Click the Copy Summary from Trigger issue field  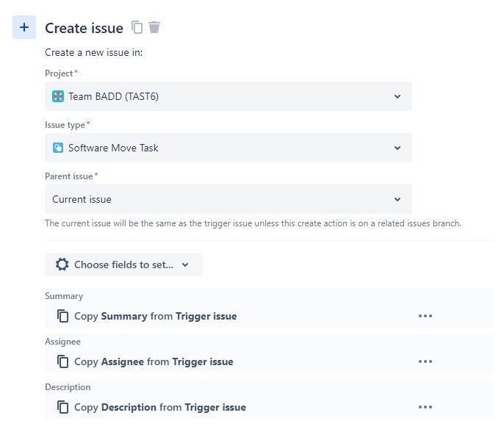coord(269,316)
